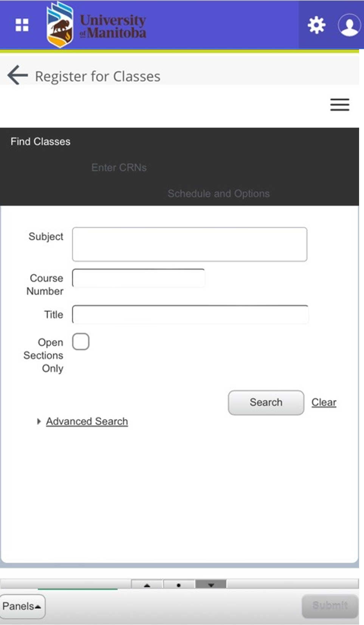Click the panel up arrow control
The width and height of the screenshot is (364, 625).
147,585
